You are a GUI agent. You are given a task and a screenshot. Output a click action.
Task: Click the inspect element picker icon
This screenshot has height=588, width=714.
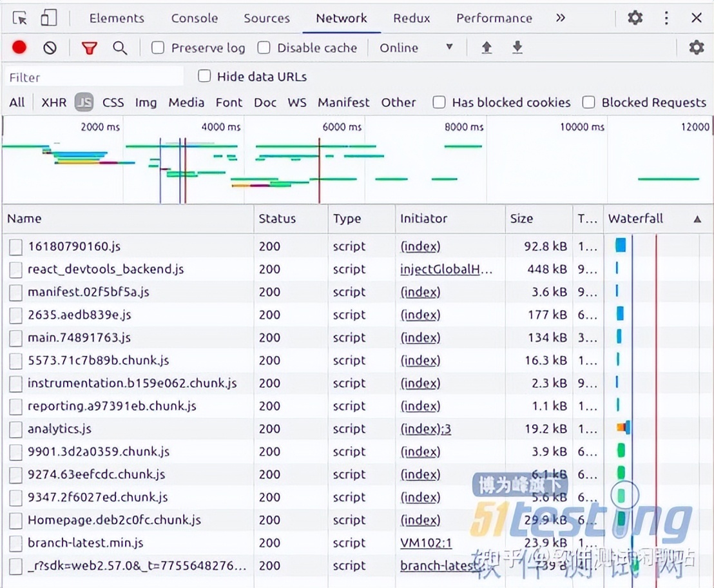(x=20, y=18)
